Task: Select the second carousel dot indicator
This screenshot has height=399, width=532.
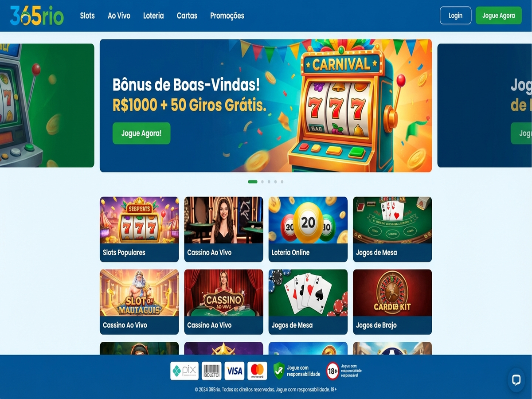Action: point(262,182)
